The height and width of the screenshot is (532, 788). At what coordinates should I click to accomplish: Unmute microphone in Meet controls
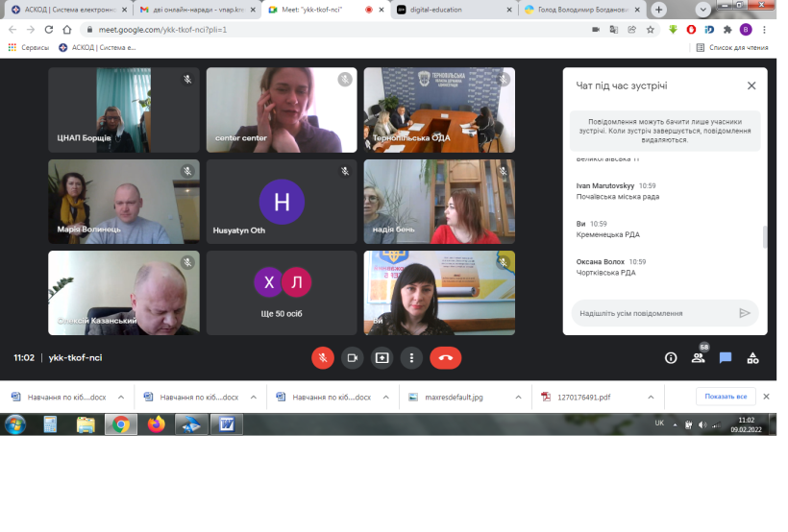[323, 358]
